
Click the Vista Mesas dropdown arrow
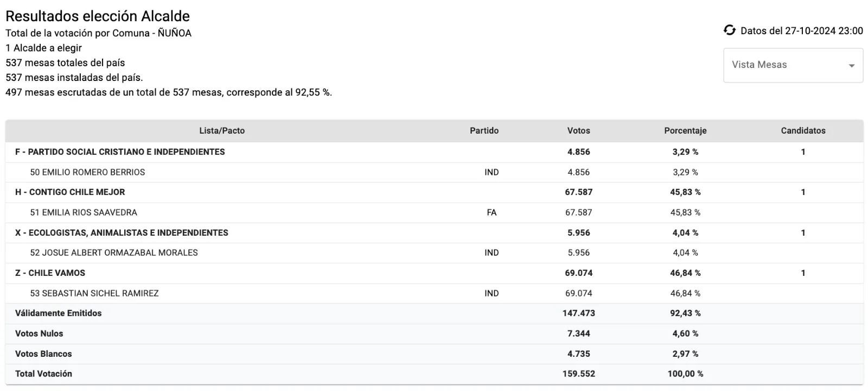coord(851,66)
